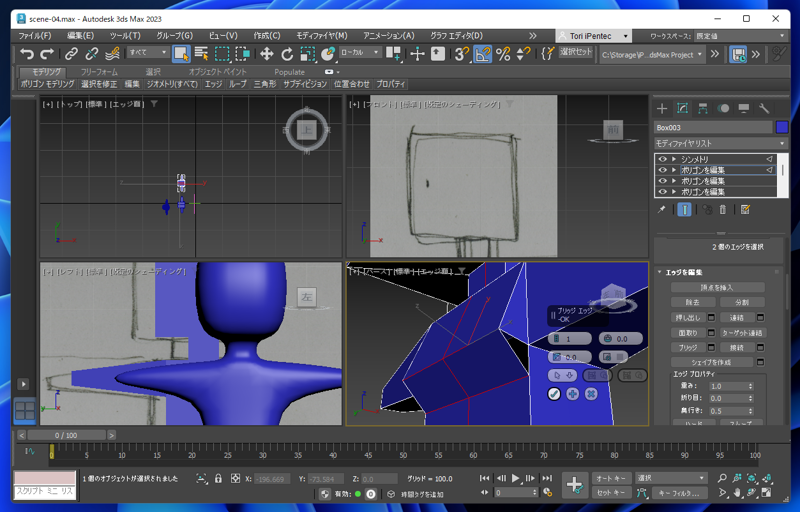
Task: Click the Undo arrow icon
Action: (27, 54)
